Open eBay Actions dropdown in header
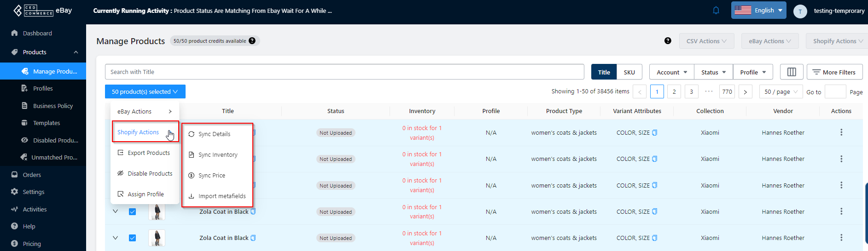The height and width of the screenshot is (251, 868). (770, 41)
